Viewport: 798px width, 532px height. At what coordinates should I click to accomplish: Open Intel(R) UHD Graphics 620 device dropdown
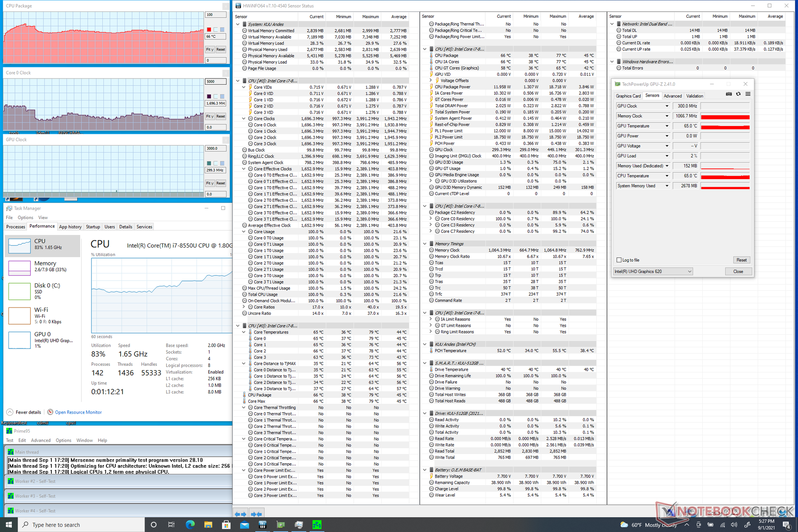click(x=653, y=271)
